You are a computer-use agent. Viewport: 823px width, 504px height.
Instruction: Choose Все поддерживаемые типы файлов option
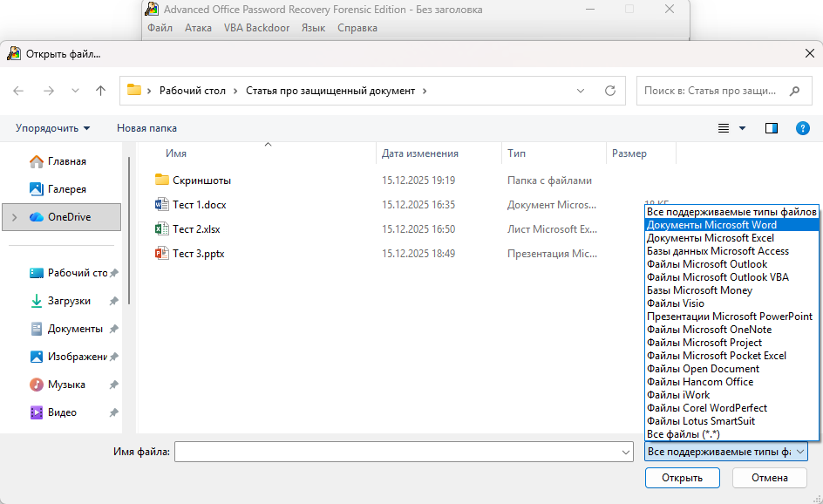(731, 212)
